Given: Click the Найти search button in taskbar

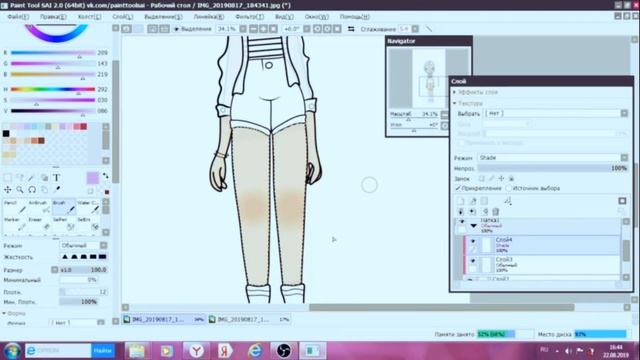Looking at the screenshot, I should tap(102, 350).
